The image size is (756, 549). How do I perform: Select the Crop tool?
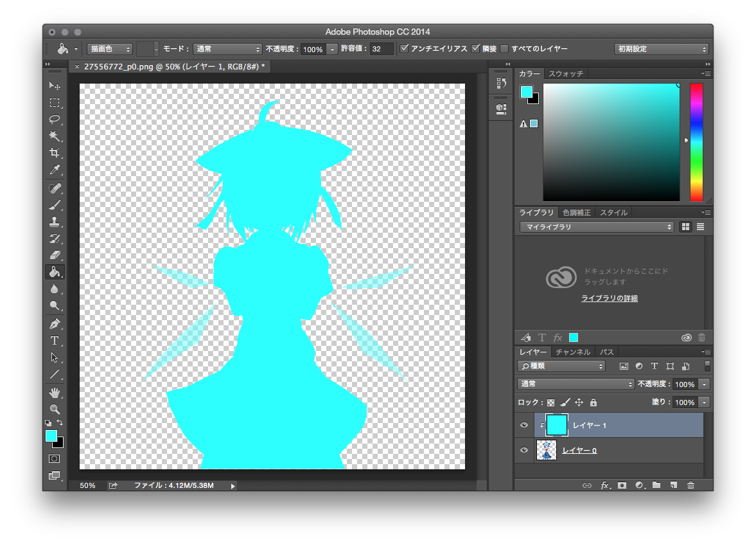point(55,153)
